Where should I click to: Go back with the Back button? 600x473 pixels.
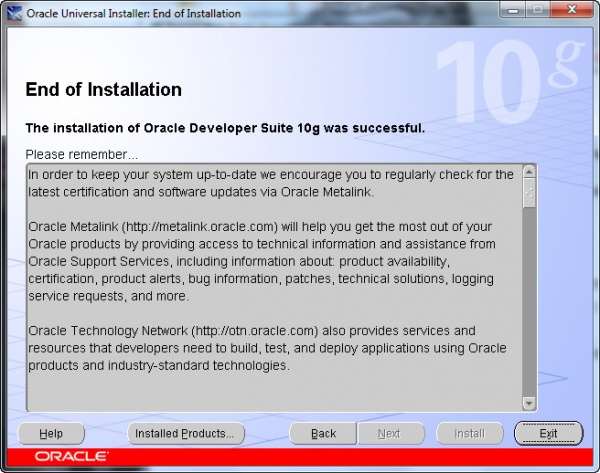pyautogui.click(x=323, y=434)
